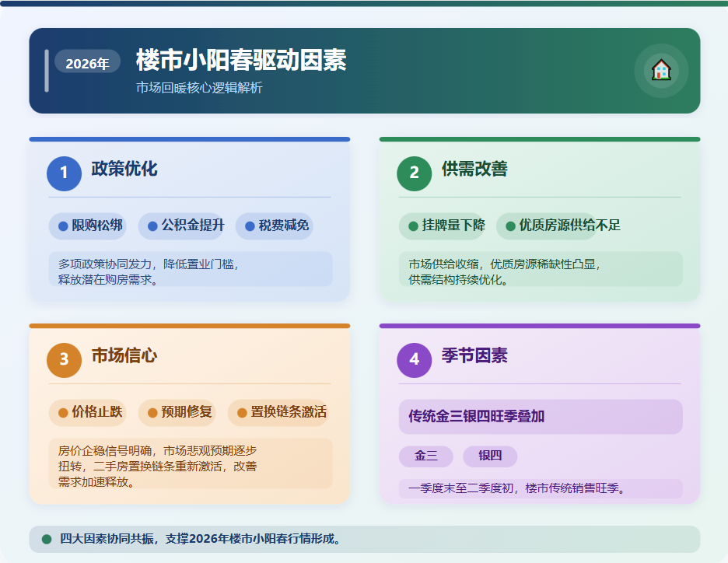Click the orange number 3 circle

64,360
